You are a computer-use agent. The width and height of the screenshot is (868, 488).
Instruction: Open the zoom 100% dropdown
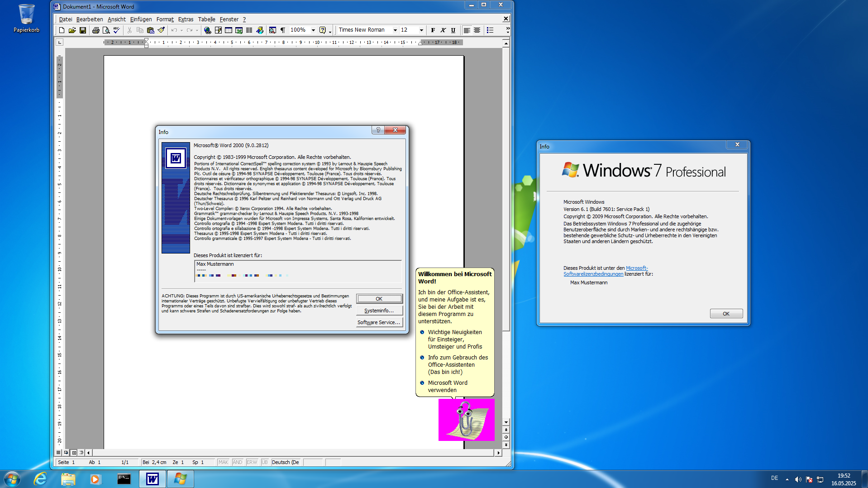(313, 30)
